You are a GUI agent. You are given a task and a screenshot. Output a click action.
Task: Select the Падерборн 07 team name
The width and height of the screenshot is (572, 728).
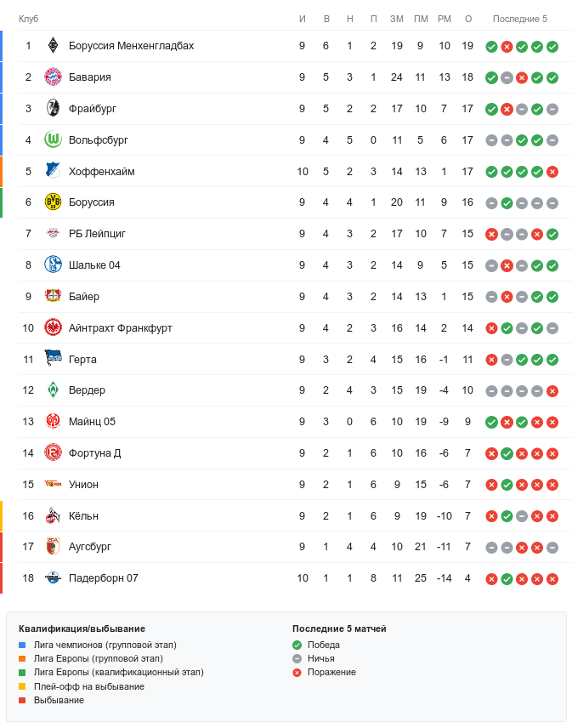click(x=103, y=578)
